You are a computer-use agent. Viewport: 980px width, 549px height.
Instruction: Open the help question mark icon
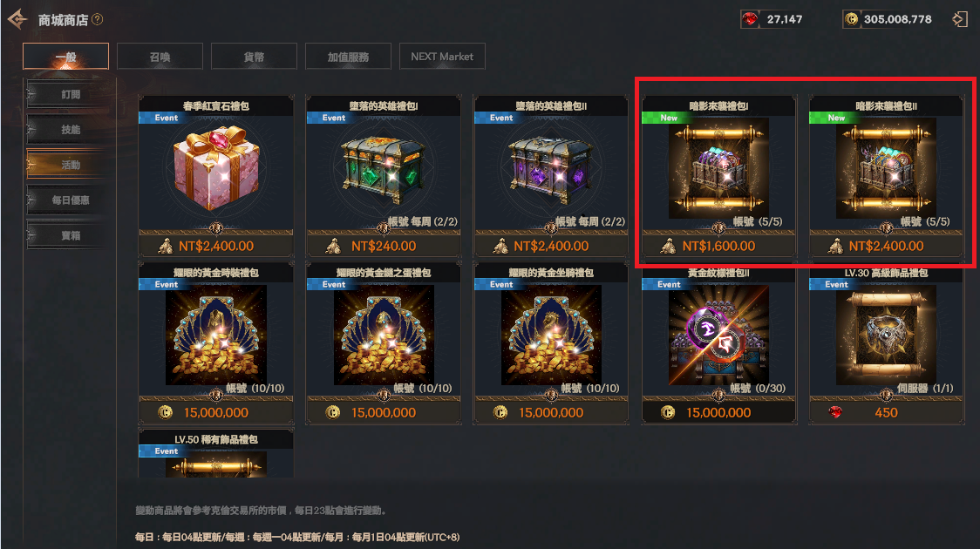97,19
